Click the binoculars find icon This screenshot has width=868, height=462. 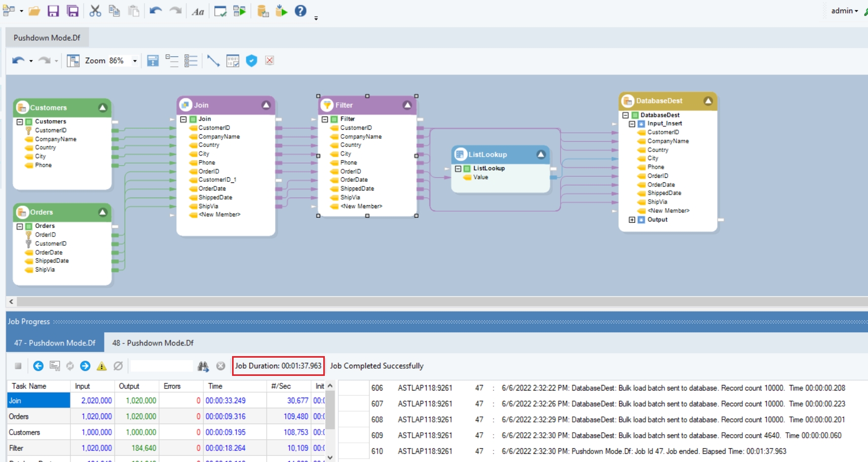(203, 366)
